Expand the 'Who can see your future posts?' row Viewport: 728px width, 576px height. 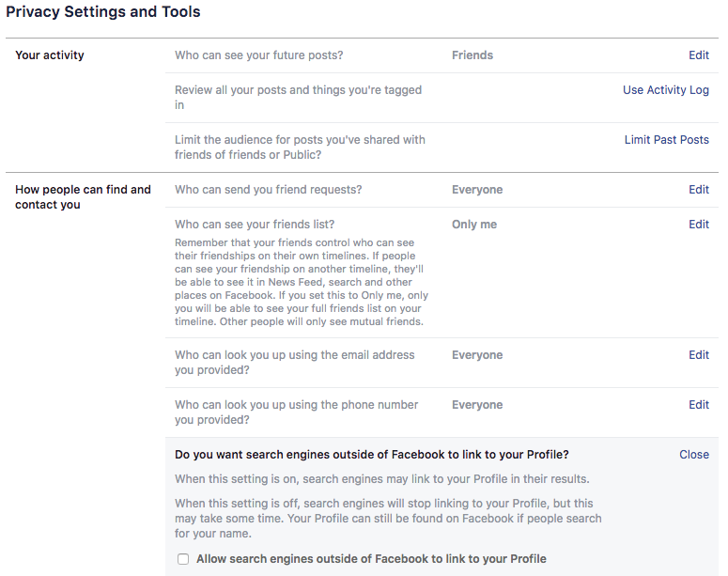[258, 55]
